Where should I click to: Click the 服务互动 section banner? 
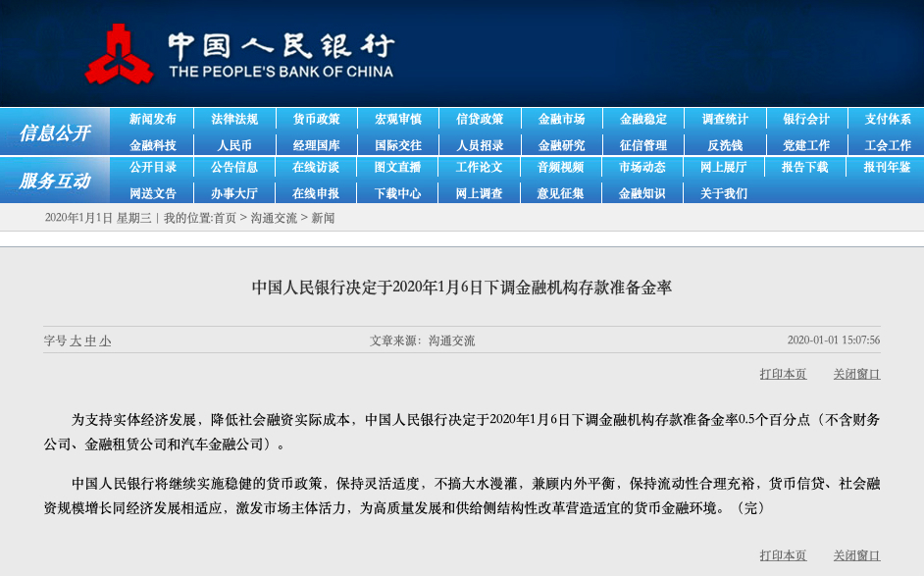point(54,181)
